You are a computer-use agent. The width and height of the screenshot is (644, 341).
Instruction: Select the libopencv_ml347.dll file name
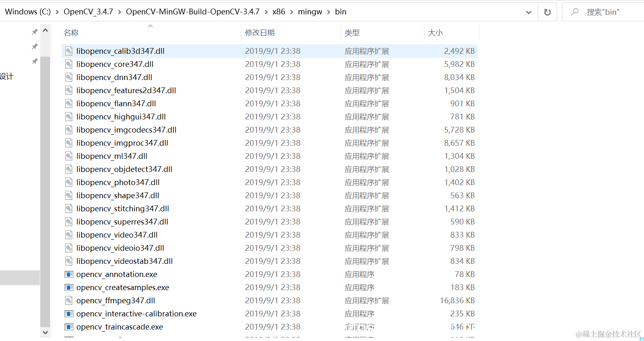pyautogui.click(x=112, y=156)
